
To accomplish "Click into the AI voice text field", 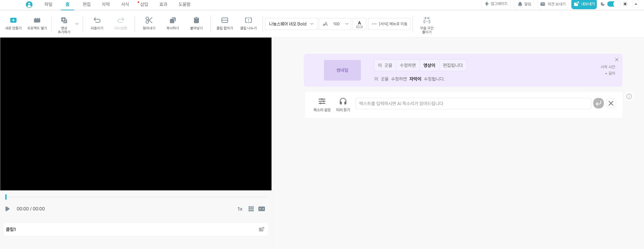I will pyautogui.click(x=473, y=103).
